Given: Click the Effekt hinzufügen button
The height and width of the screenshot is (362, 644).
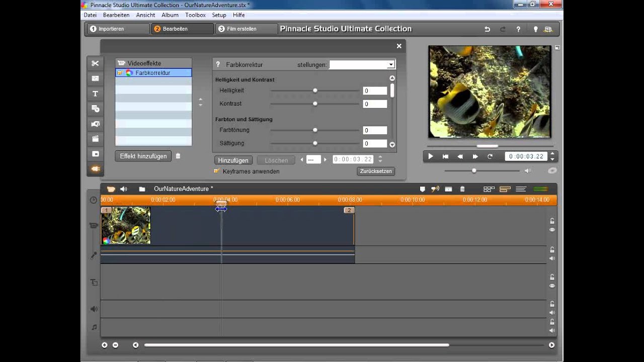Looking at the screenshot, I should (143, 156).
